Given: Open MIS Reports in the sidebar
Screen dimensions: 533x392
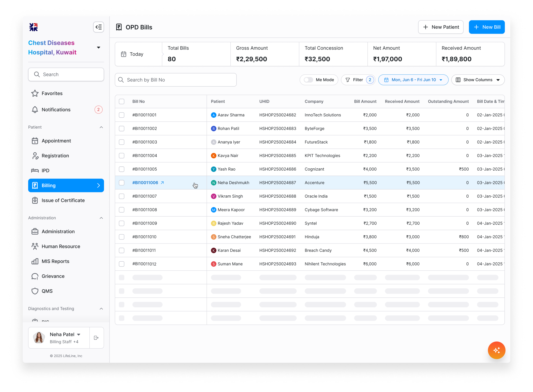Looking at the screenshot, I should pyautogui.click(x=55, y=261).
